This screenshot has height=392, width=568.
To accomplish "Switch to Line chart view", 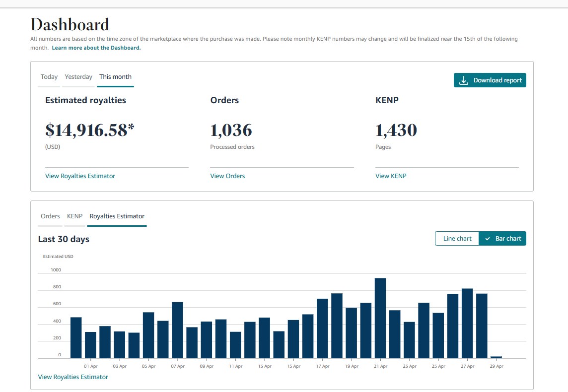I will (457, 239).
